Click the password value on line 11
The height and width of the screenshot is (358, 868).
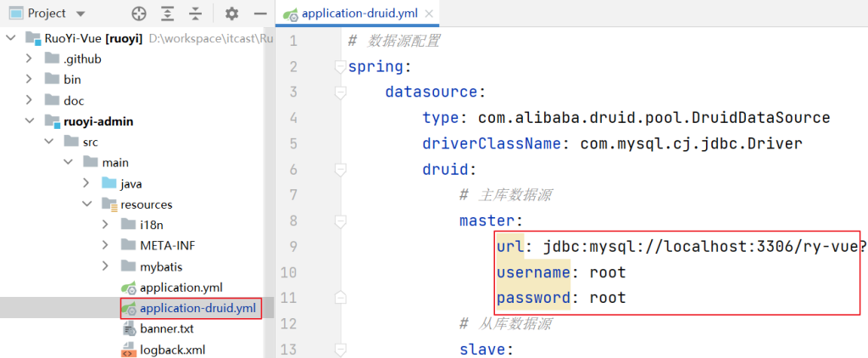point(607,298)
